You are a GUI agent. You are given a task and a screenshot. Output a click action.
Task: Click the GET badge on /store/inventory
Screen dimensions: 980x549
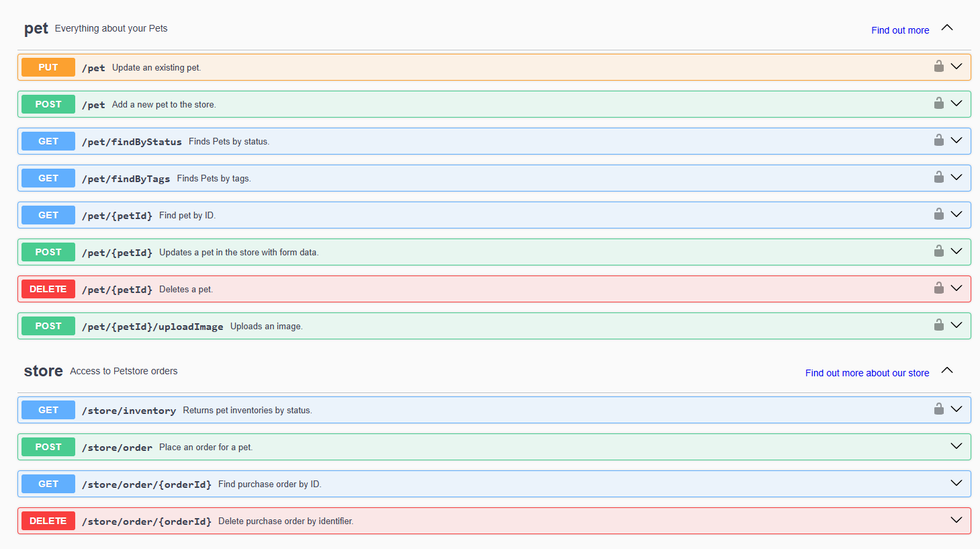pos(48,409)
